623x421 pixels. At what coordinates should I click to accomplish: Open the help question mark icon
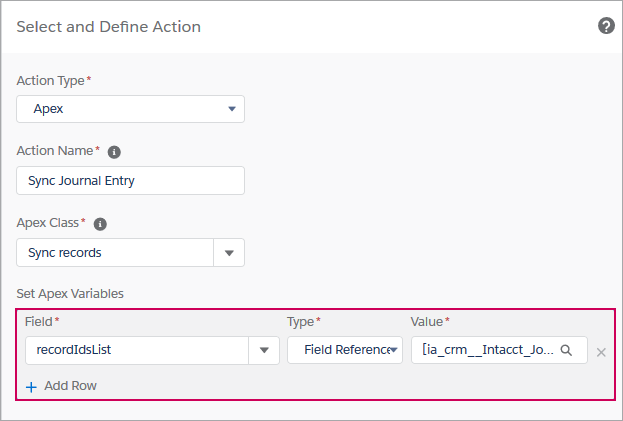(606, 26)
